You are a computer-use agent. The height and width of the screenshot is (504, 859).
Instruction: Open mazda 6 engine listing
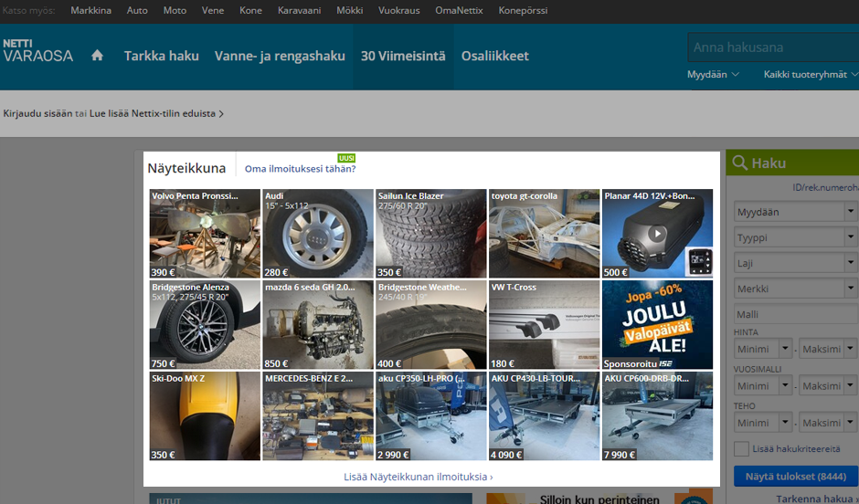click(x=318, y=325)
